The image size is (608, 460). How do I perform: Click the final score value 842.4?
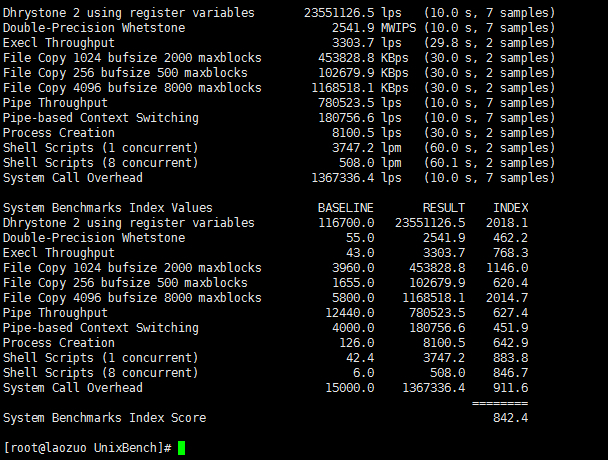click(x=510, y=418)
